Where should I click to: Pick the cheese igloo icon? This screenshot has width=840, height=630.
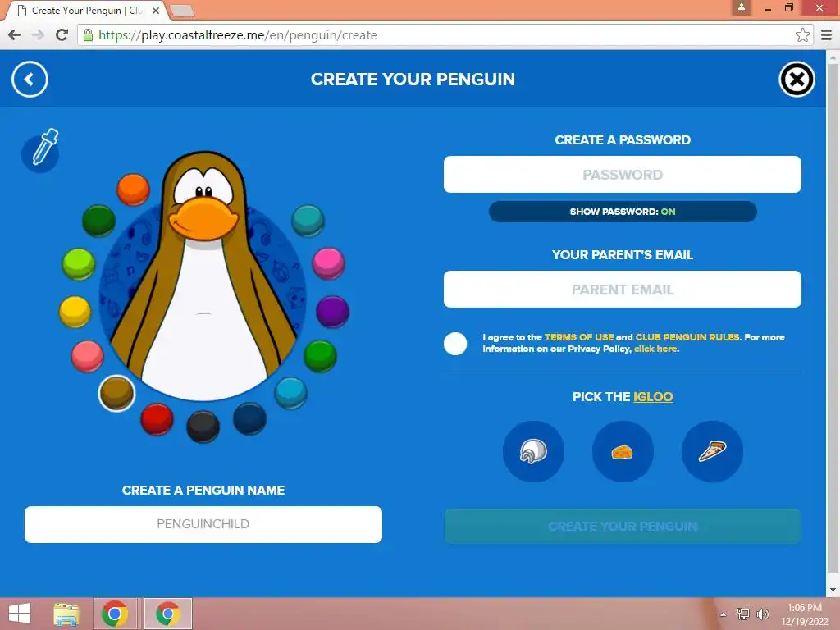tap(623, 451)
